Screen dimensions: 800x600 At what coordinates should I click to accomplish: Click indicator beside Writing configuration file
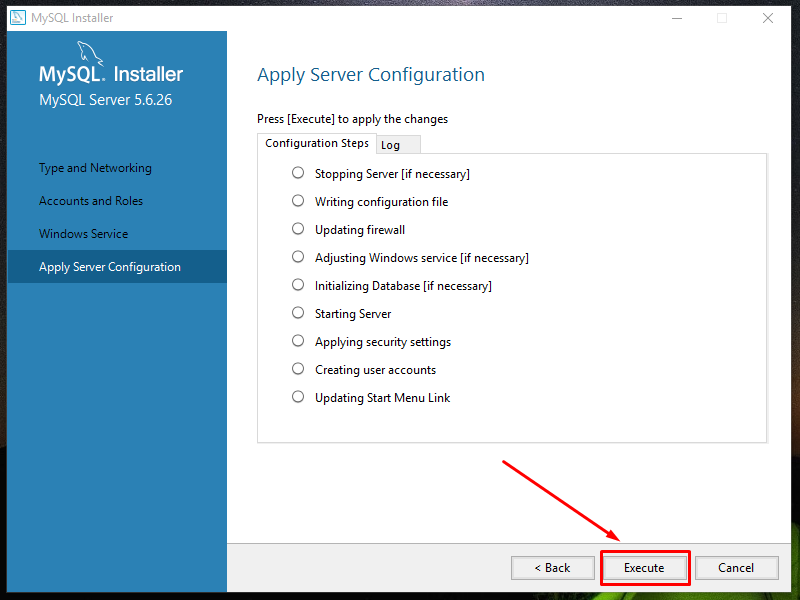click(297, 200)
